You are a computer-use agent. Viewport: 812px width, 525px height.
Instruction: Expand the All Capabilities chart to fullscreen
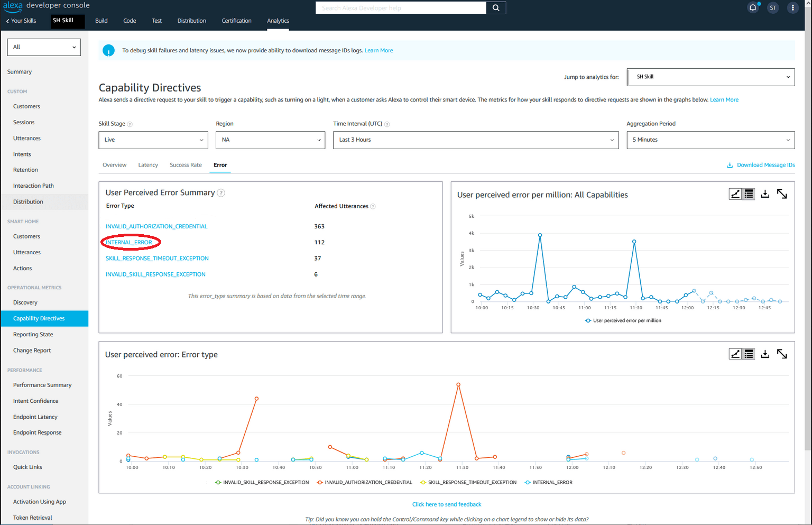click(x=782, y=195)
